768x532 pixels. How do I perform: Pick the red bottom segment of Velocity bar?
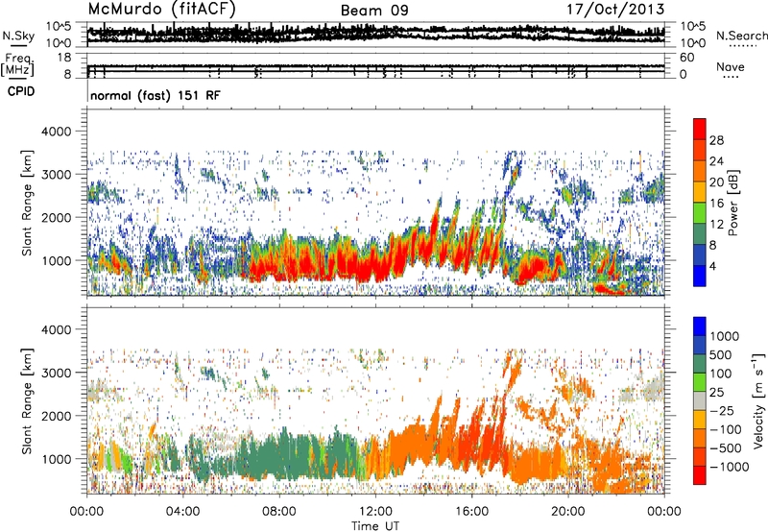click(700, 475)
